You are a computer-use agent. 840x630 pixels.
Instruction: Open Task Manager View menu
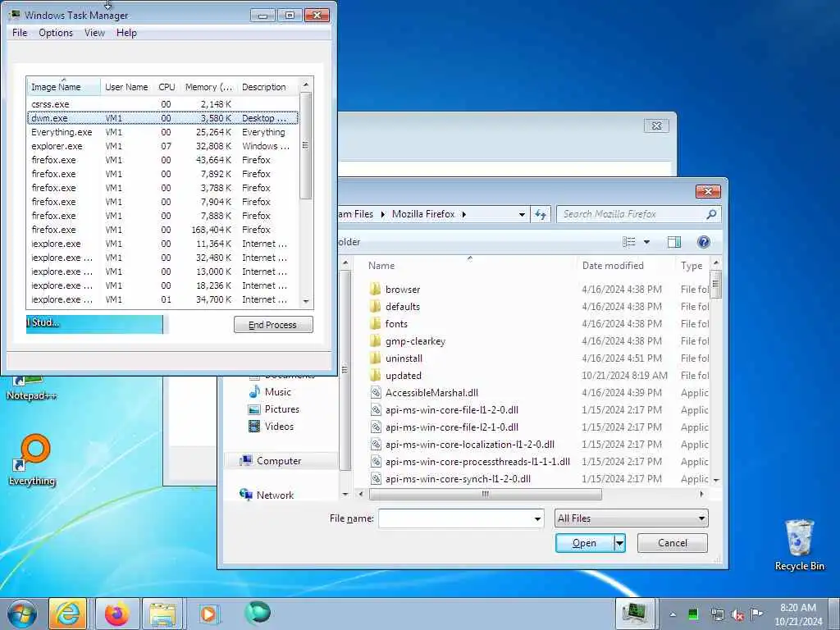point(94,33)
